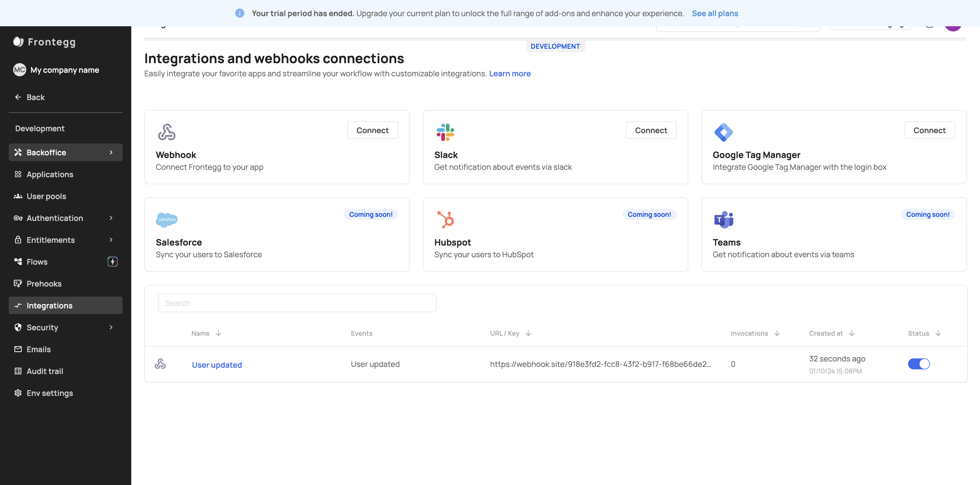980x485 pixels.
Task: Disable the User updated webhook status toggle
Action: coord(919,364)
